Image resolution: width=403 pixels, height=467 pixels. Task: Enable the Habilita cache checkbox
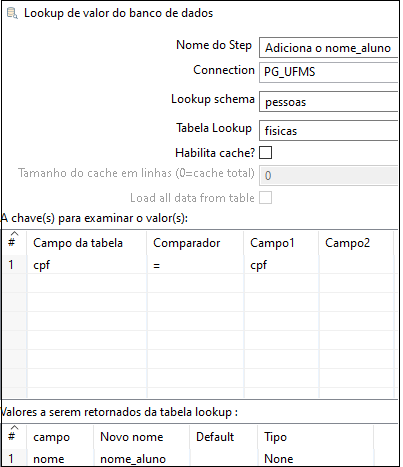265,153
